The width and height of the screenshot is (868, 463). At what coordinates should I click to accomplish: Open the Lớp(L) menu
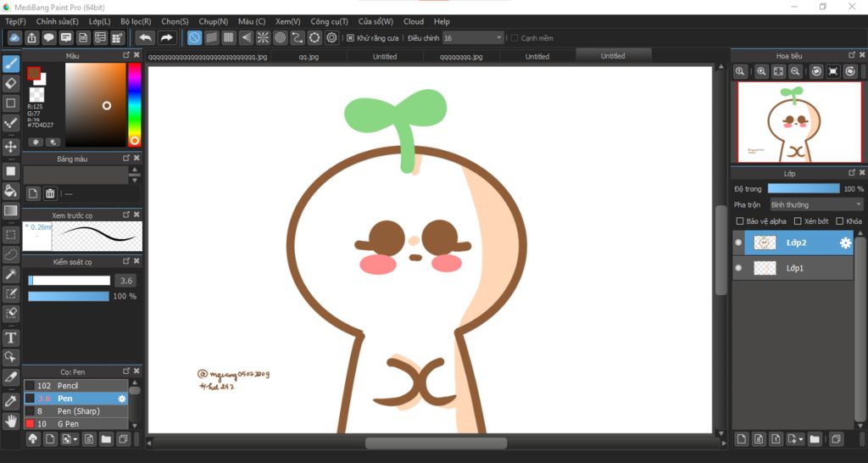click(x=100, y=21)
